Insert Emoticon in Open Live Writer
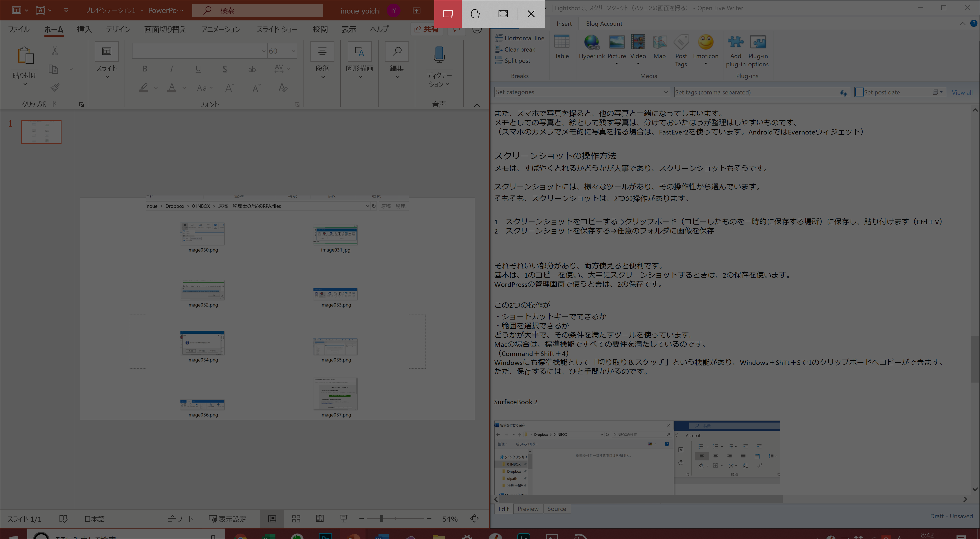The width and height of the screenshot is (980, 539). (706, 50)
